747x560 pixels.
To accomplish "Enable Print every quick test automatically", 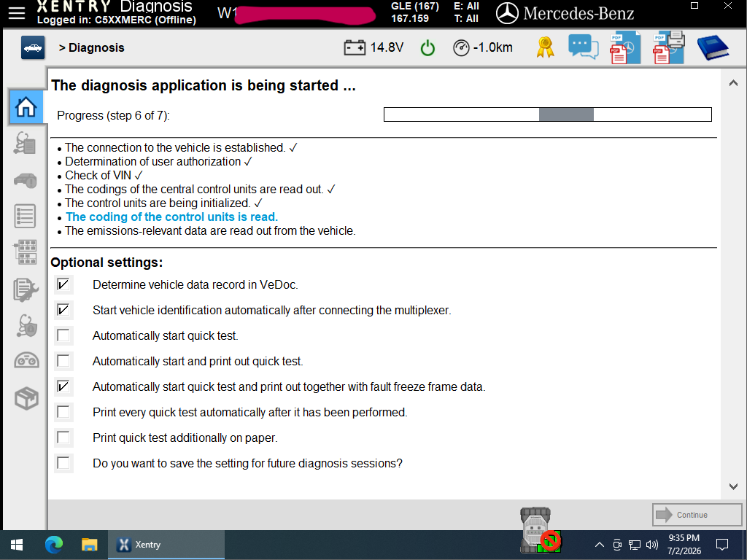I will (x=63, y=412).
